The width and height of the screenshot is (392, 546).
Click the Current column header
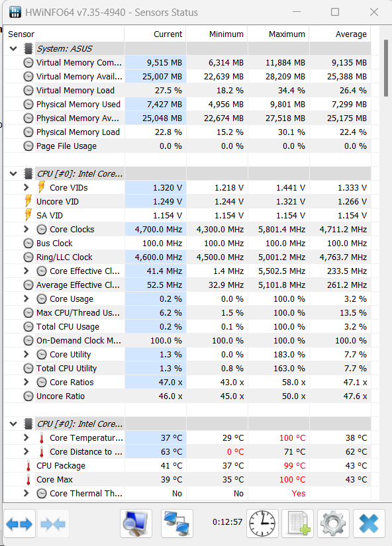168,34
